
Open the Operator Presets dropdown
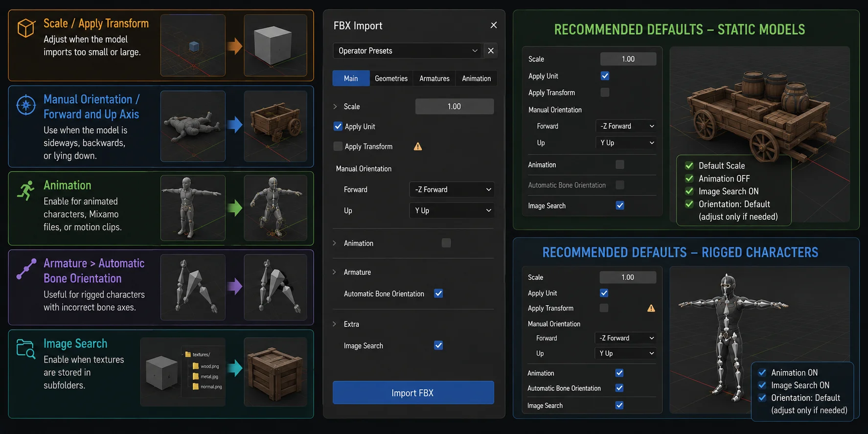click(x=408, y=51)
